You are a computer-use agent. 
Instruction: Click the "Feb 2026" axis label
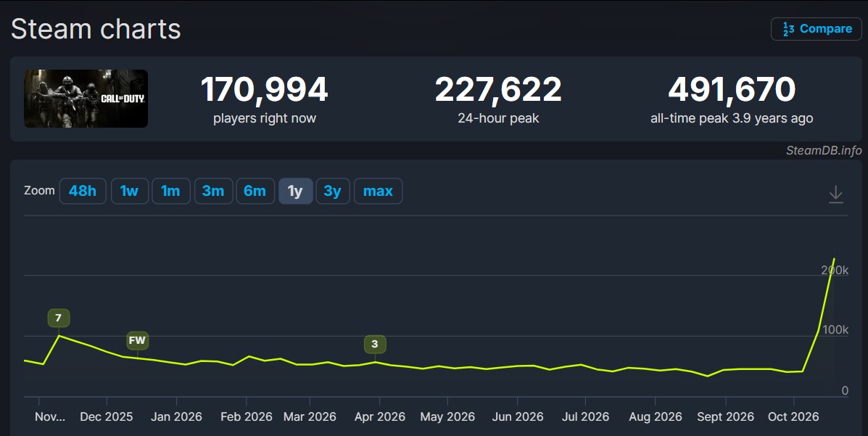[x=247, y=416]
